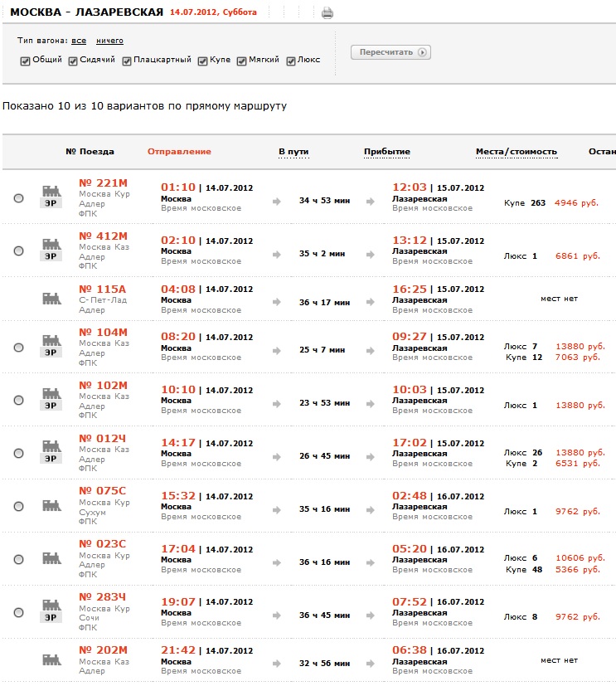Image resolution: width=616 pixels, height=686 pixels.
Task: Select the radio button for train 283Ч
Action: (x=18, y=612)
